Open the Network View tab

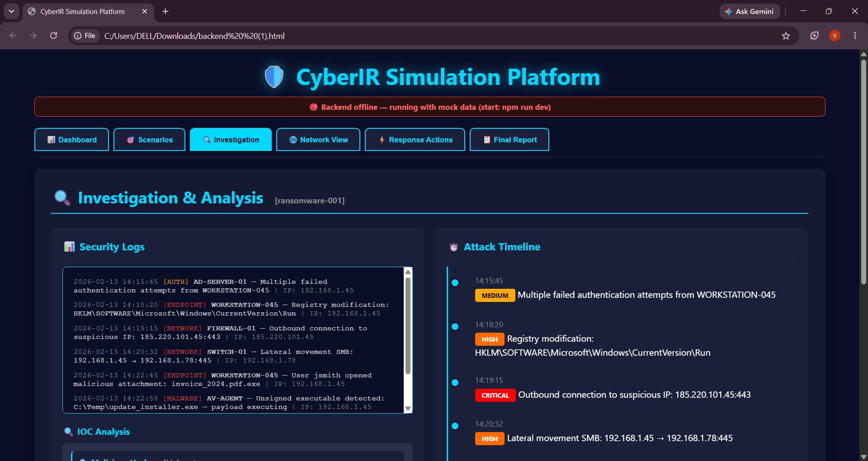[x=318, y=140]
